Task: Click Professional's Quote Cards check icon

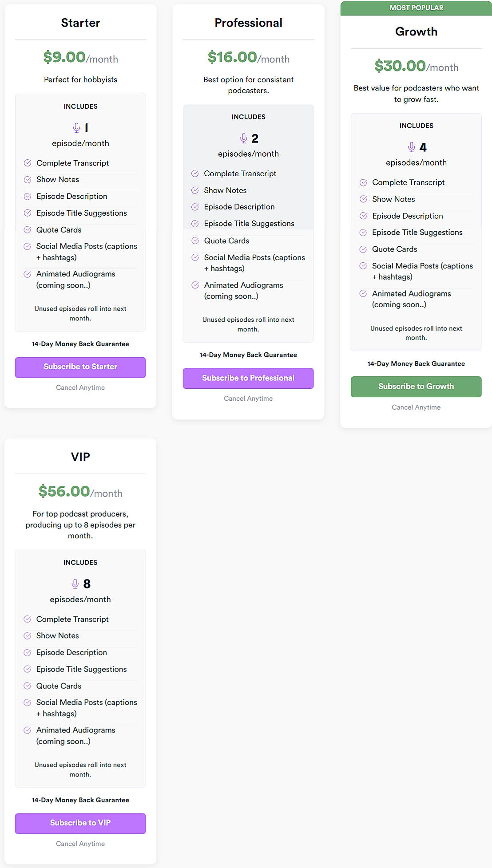Action: (x=195, y=241)
